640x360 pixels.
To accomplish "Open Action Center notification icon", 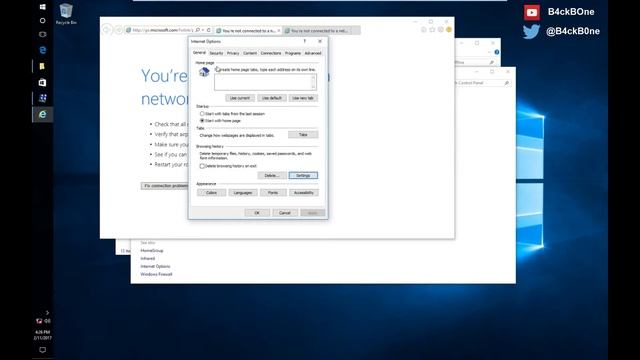I will coord(42,350).
